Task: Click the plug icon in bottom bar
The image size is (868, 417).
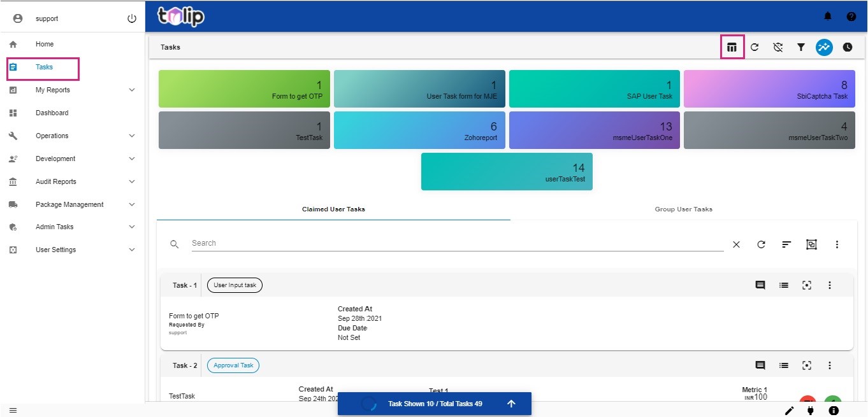Action: pyautogui.click(x=811, y=411)
